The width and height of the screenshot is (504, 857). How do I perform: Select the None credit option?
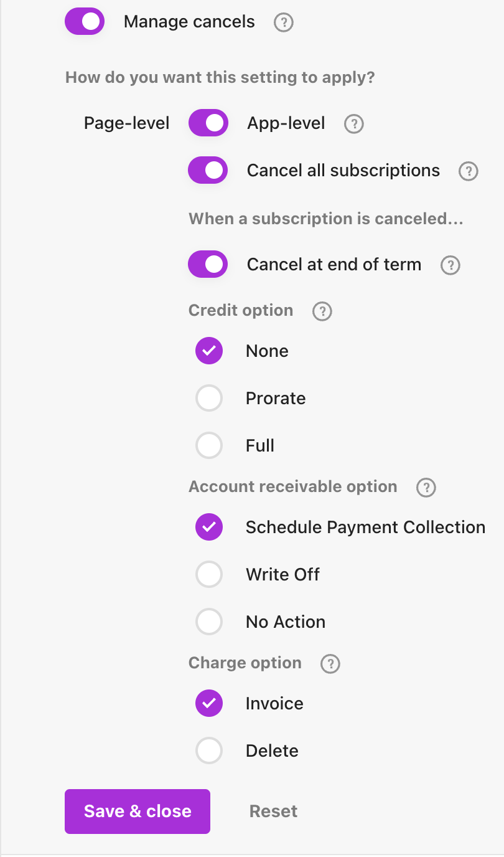pyautogui.click(x=209, y=351)
